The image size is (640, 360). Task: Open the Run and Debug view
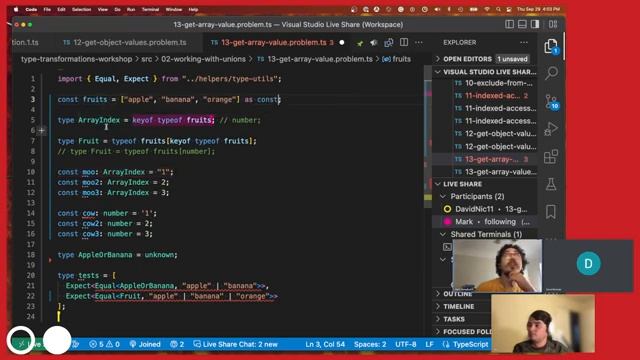(551, 129)
